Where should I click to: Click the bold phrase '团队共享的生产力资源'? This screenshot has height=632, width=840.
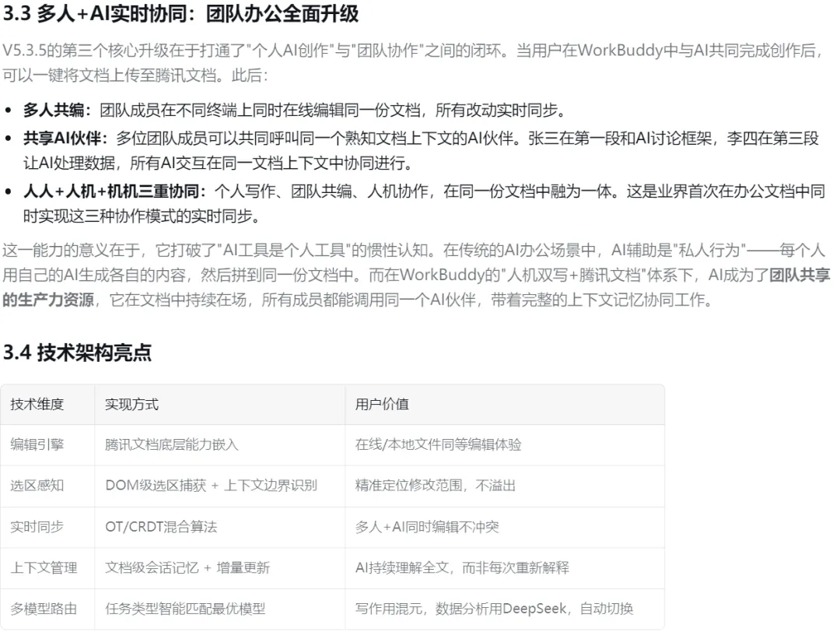click(415, 286)
